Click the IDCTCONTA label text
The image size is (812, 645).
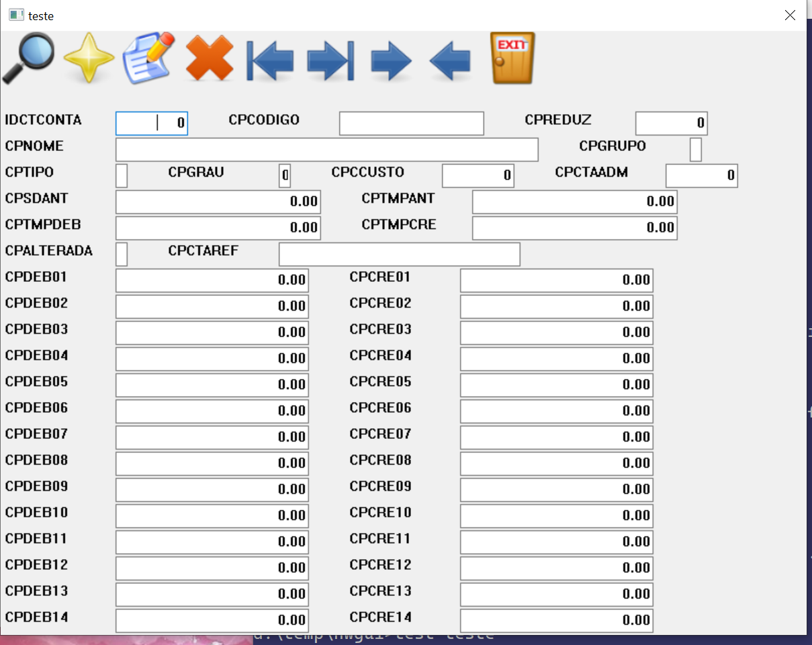click(43, 120)
